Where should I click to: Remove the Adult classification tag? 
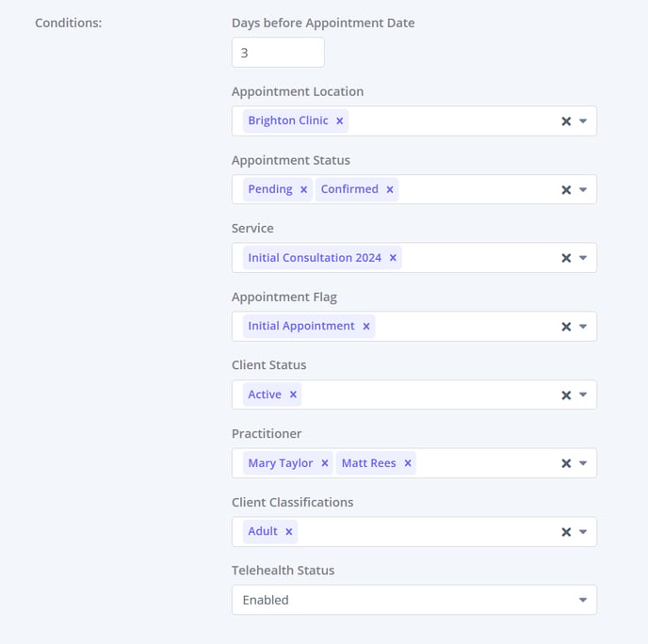click(x=289, y=532)
